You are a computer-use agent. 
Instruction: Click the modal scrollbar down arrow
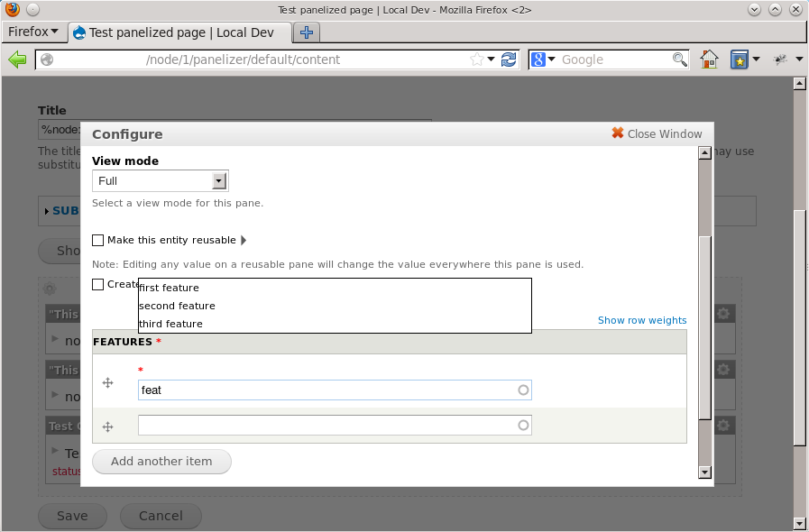[704, 472]
